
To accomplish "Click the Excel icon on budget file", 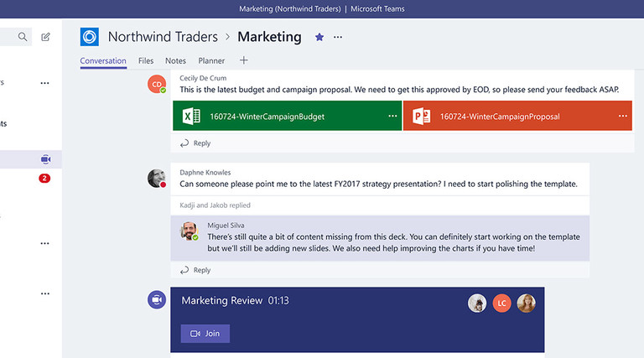I will pos(191,117).
